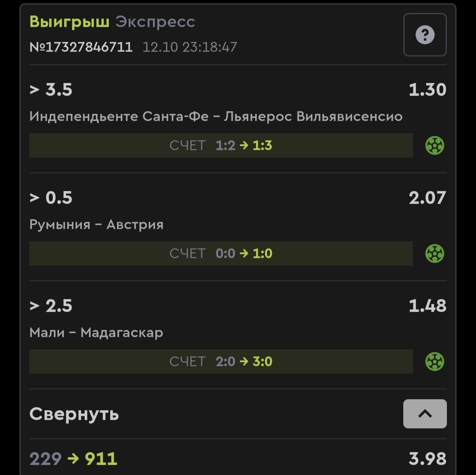Click the Свернуть label
The height and width of the screenshot is (475, 476).
(x=74, y=414)
